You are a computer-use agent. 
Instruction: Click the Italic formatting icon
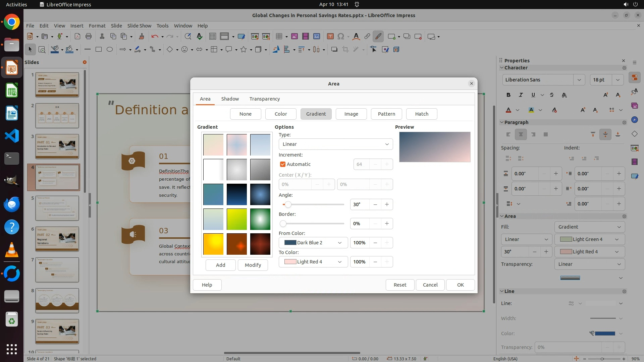pyautogui.click(x=521, y=95)
